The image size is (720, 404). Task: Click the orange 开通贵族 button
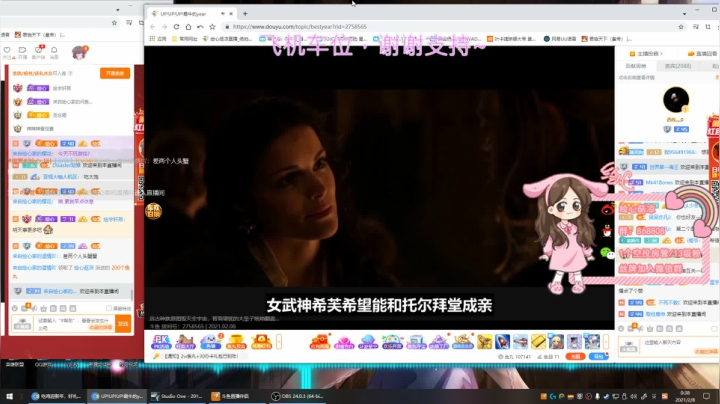[x=115, y=73]
